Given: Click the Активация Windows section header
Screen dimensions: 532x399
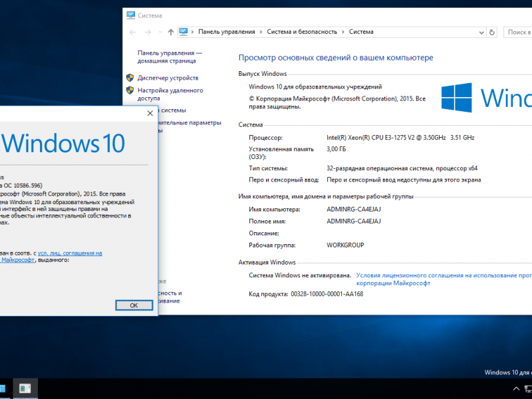Looking at the screenshot, I should click(x=267, y=262).
